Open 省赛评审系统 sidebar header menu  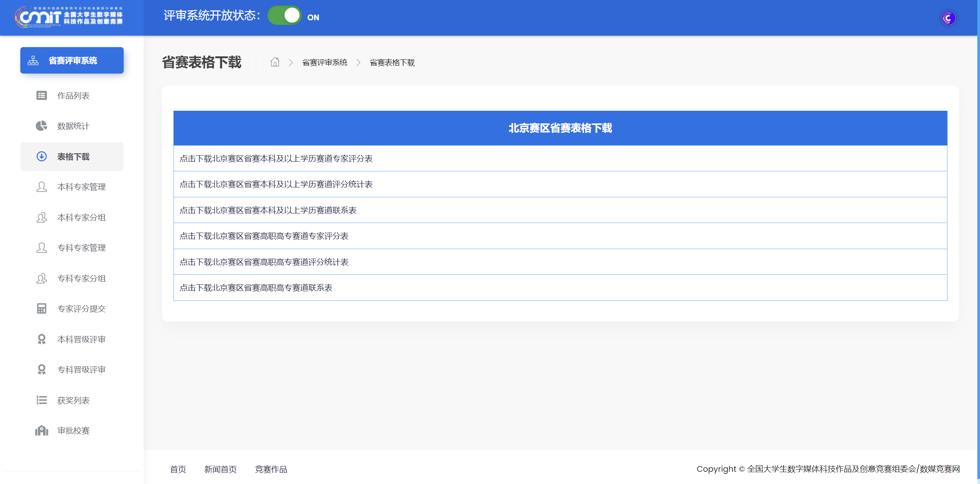(x=72, y=61)
